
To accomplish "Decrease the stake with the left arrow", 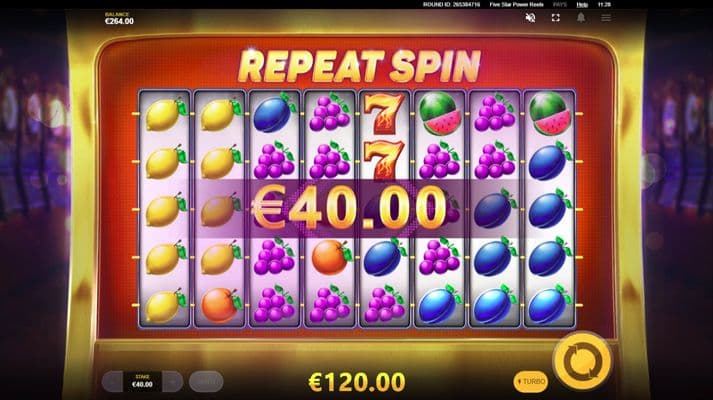I will [x=112, y=382].
